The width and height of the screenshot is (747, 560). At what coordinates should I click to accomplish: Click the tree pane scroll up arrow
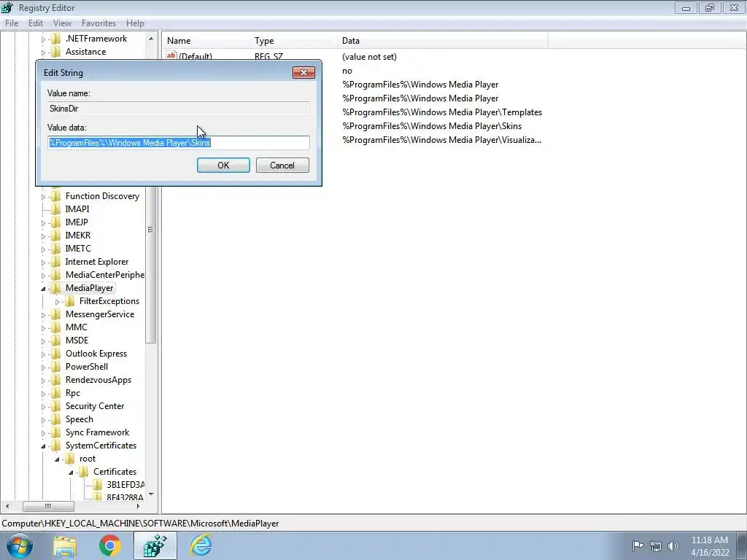(151, 39)
